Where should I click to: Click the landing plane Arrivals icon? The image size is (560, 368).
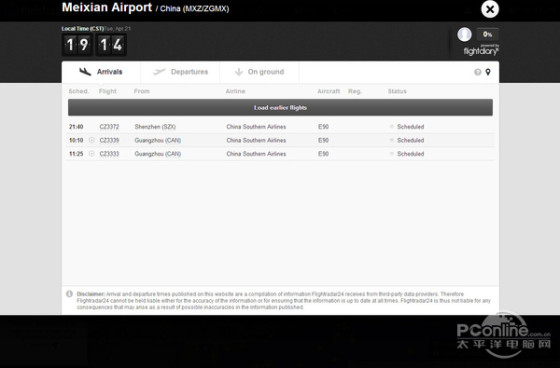pyautogui.click(x=85, y=71)
